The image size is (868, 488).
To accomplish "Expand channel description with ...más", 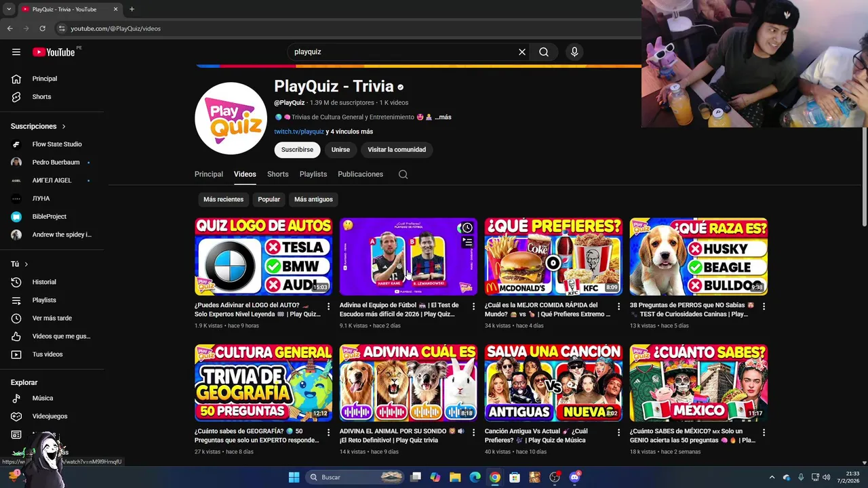I will pyautogui.click(x=443, y=117).
